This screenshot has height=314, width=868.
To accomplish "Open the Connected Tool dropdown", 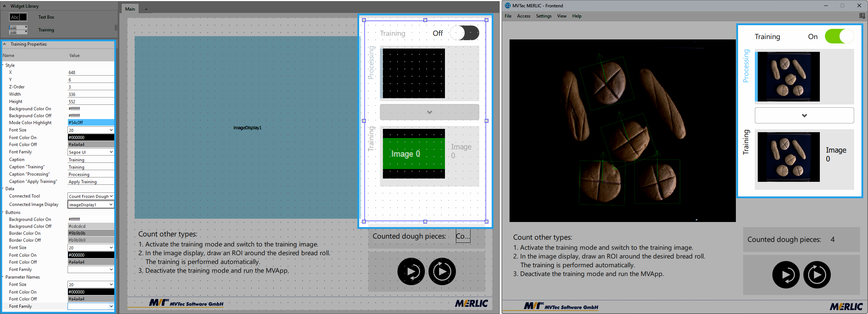I will pos(91,196).
